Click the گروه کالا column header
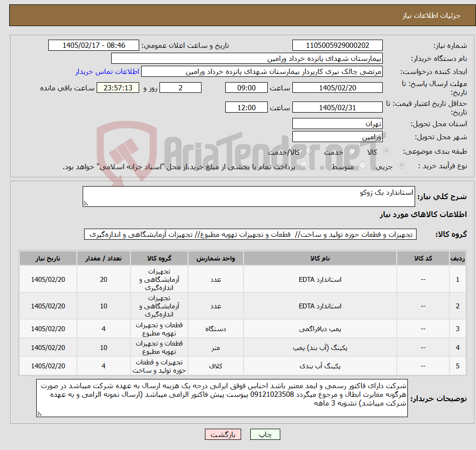 pyautogui.click(x=159, y=259)
